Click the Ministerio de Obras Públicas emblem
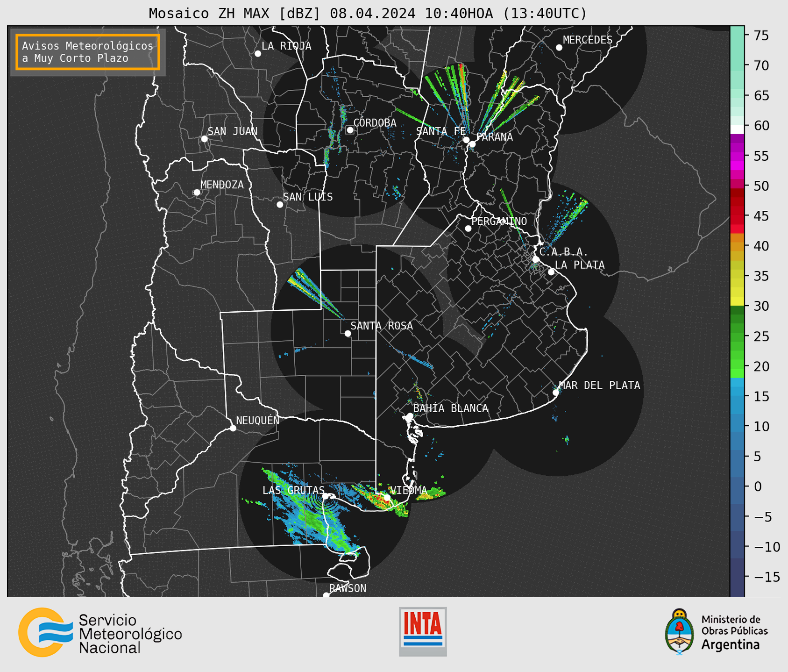This screenshot has height=672, width=788. [x=680, y=631]
